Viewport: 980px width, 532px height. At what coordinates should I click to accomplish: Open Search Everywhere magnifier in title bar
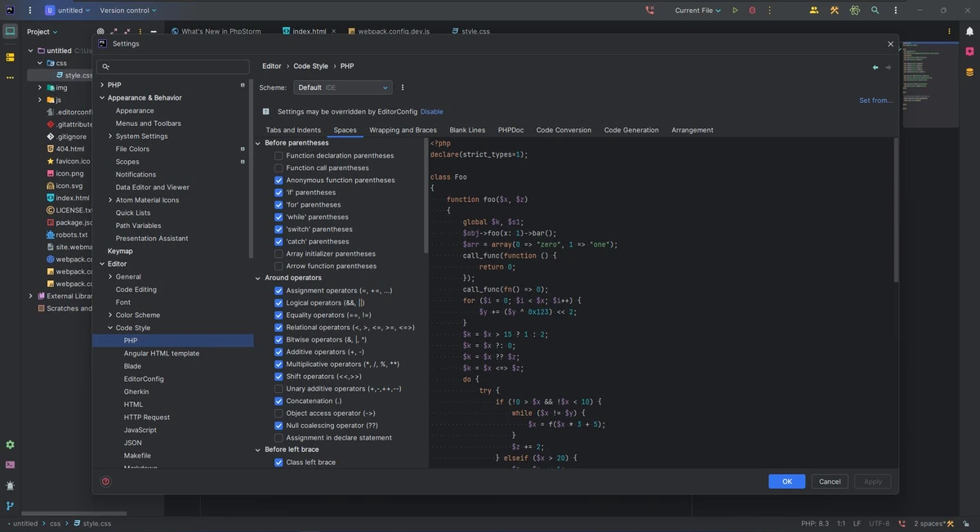coord(875,11)
